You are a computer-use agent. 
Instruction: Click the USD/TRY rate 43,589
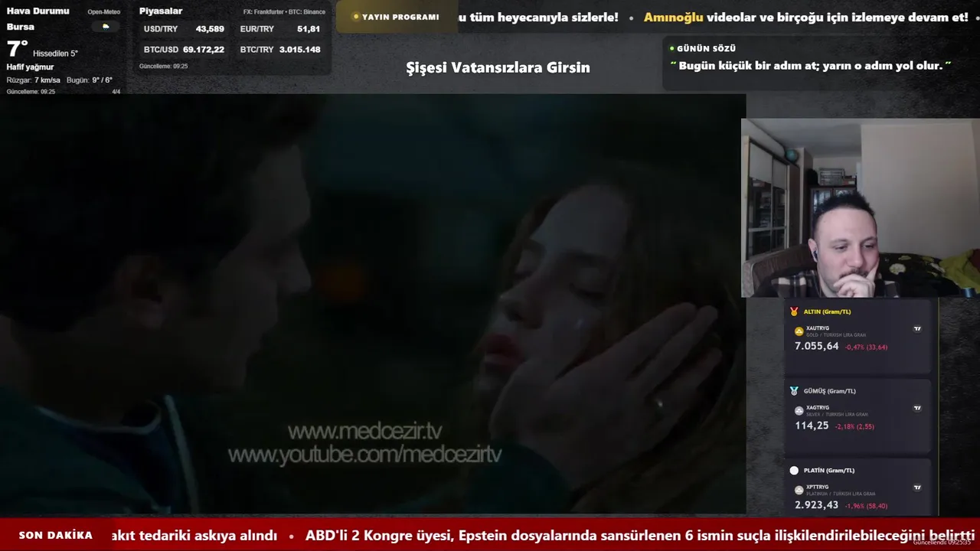coord(210,29)
